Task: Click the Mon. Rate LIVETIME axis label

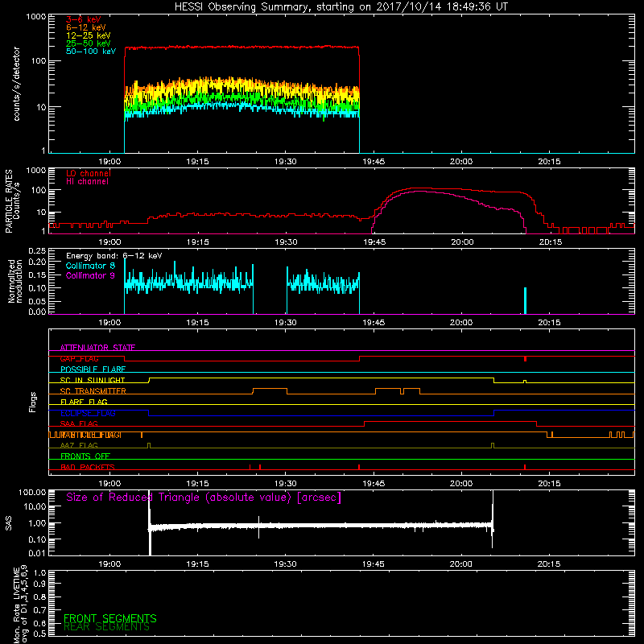Action: tap(21, 603)
